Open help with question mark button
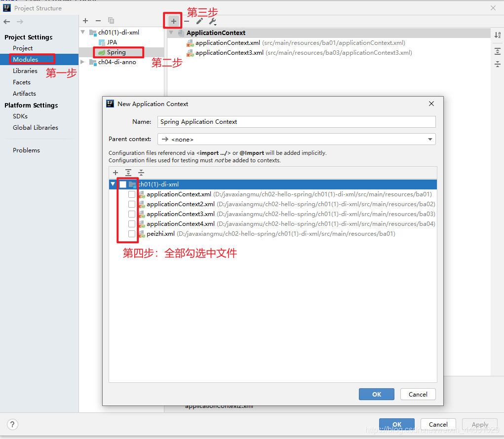The width and height of the screenshot is (504, 439). pyautogui.click(x=12, y=425)
